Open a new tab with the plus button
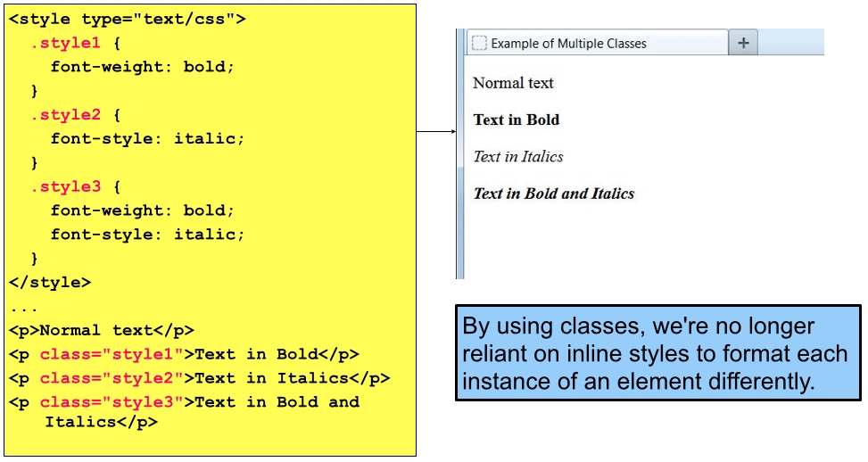The image size is (868, 462). [x=743, y=43]
